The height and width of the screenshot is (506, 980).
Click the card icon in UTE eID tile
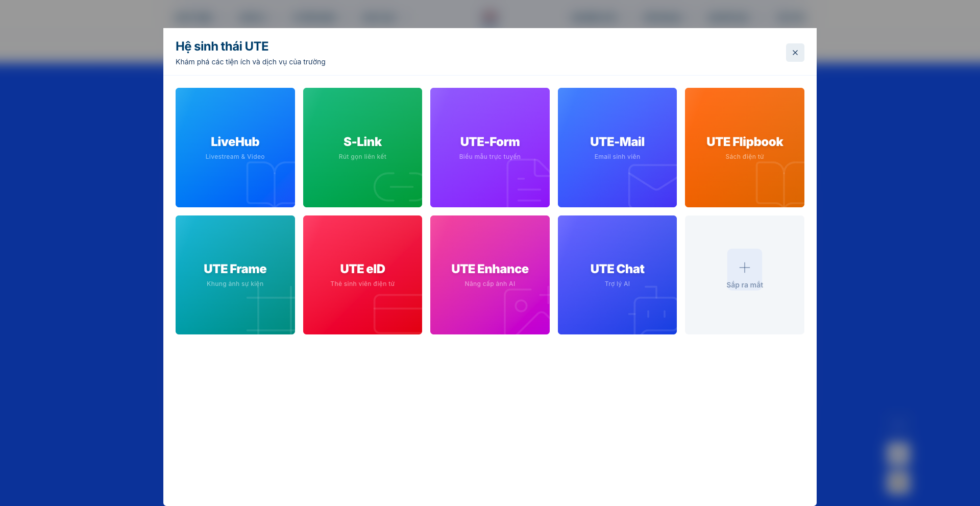(x=398, y=314)
